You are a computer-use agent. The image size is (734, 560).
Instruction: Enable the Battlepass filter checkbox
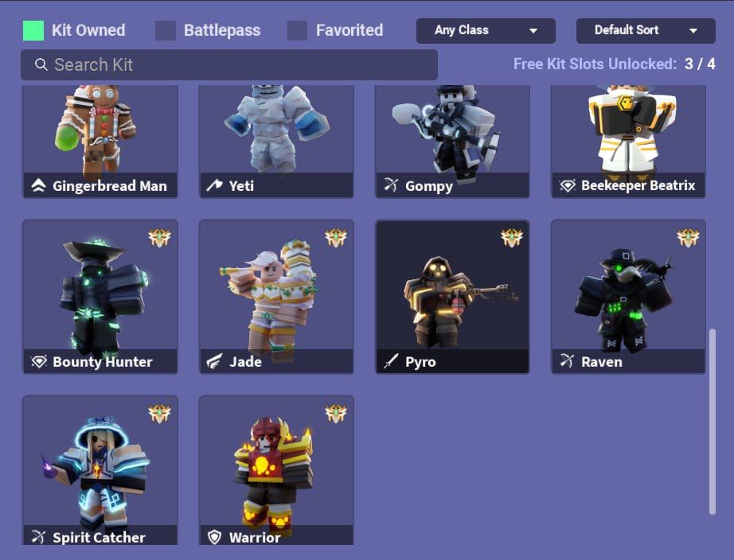(x=166, y=30)
